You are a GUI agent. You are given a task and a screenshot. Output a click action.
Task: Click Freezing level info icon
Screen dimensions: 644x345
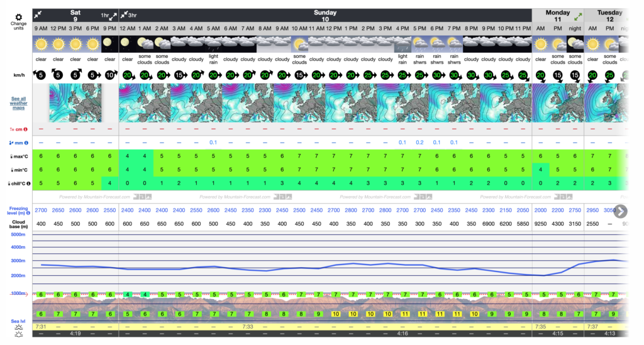tap(27, 213)
